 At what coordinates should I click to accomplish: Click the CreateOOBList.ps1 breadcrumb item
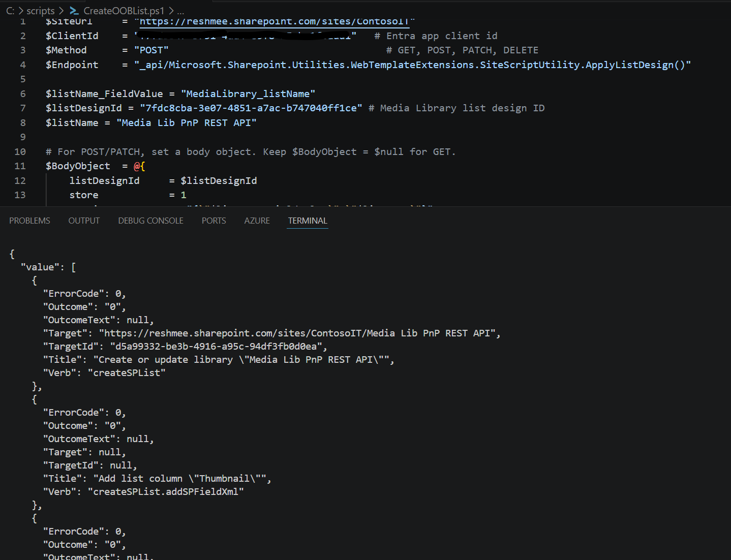coord(124,11)
